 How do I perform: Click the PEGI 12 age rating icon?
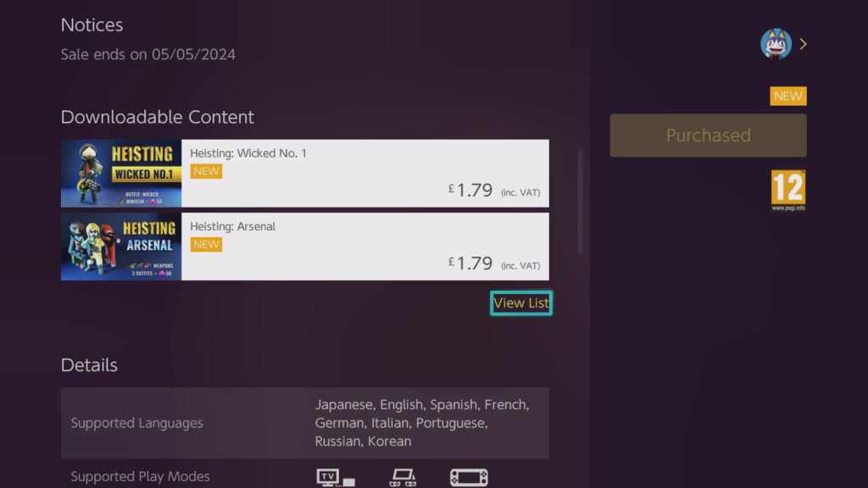click(787, 187)
